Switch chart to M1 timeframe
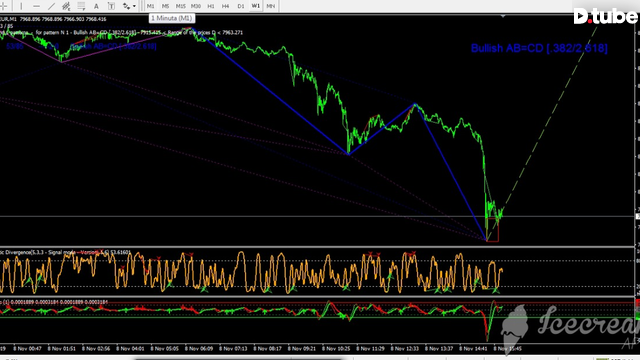Screen dimensions: 640x360 (x=151, y=6)
